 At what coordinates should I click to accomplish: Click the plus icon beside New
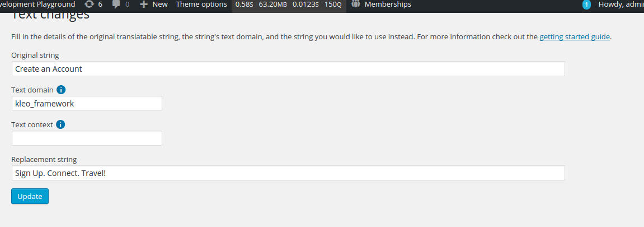pyautogui.click(x=143, y=4)
